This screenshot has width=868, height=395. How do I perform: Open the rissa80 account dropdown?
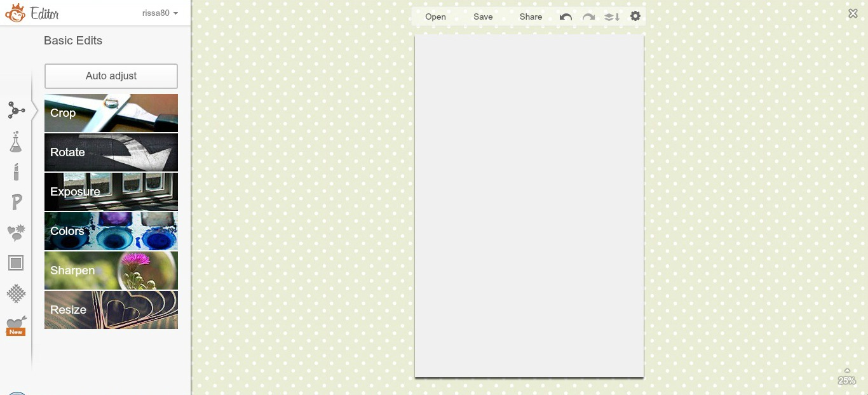[x=160, y=13]
